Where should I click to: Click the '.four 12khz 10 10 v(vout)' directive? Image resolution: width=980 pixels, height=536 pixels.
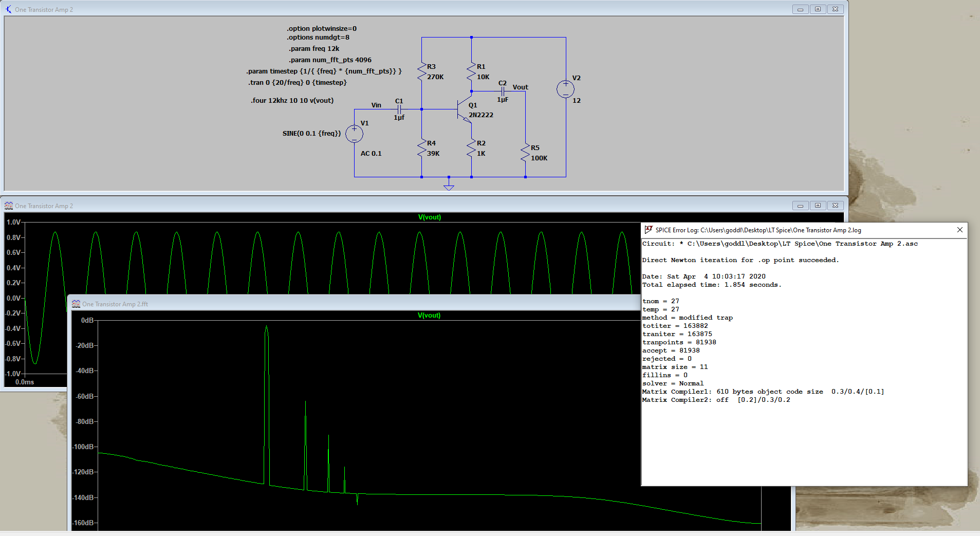(292, 101)
